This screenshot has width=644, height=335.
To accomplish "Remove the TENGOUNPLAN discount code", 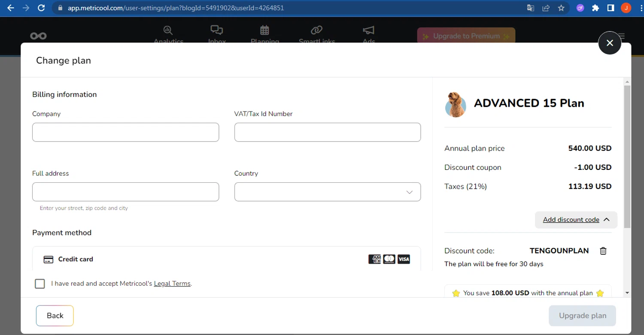I will (603, 251).
